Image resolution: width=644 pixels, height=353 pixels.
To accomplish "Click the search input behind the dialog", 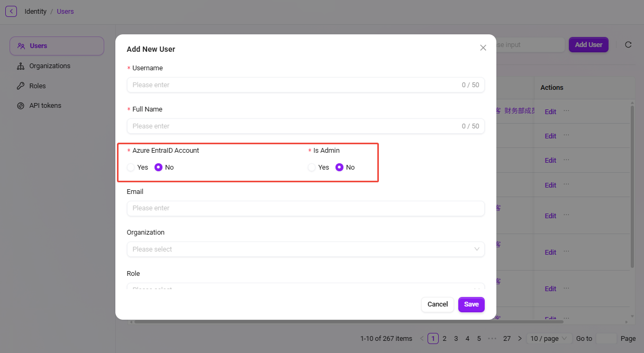I will 529,45.
